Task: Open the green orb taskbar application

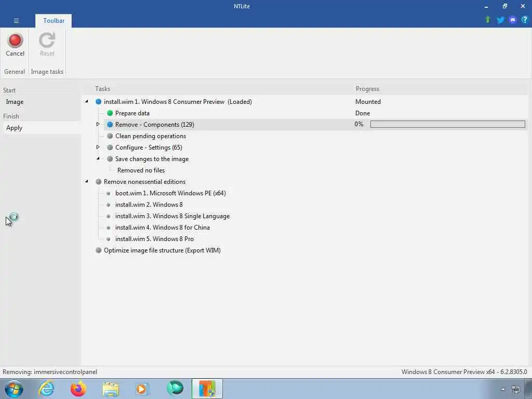Action: tap(175, 389)
